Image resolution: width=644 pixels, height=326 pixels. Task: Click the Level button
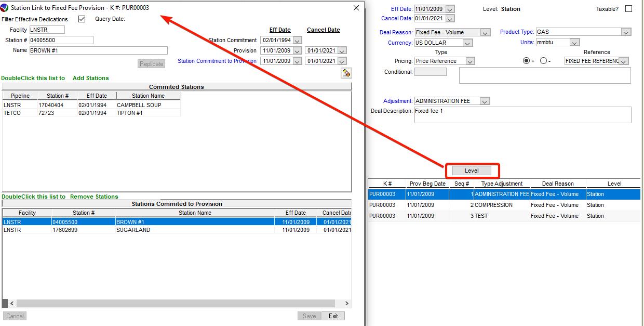[x=472, y=171]
